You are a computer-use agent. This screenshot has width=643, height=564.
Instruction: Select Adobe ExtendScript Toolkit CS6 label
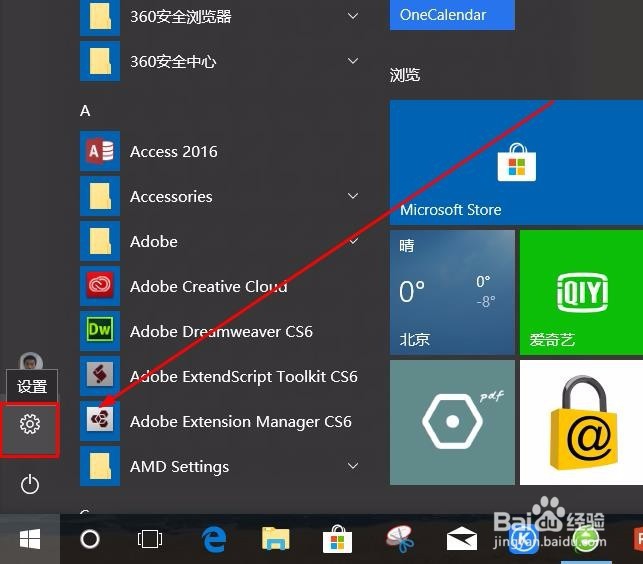244,377
